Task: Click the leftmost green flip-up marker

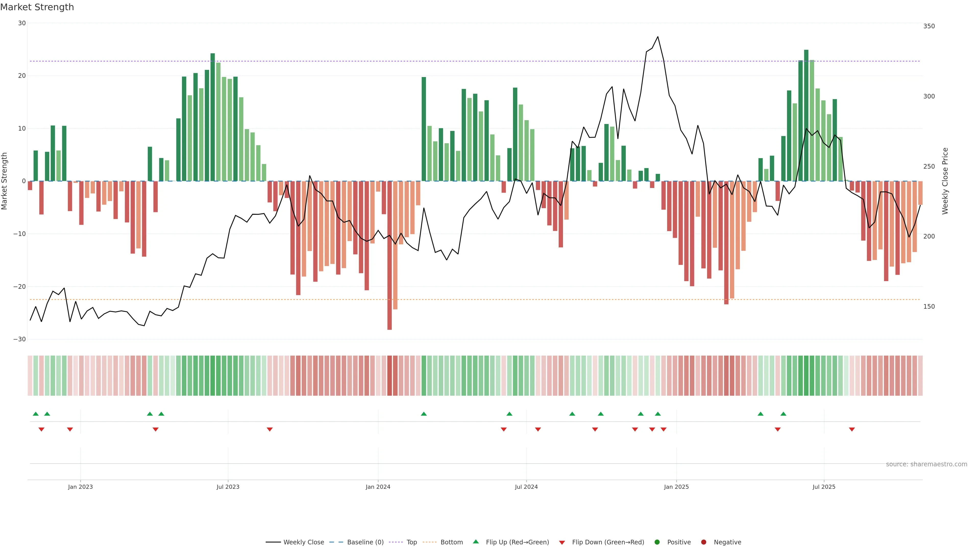Action: pyautogui.click(x=36, y=414)
